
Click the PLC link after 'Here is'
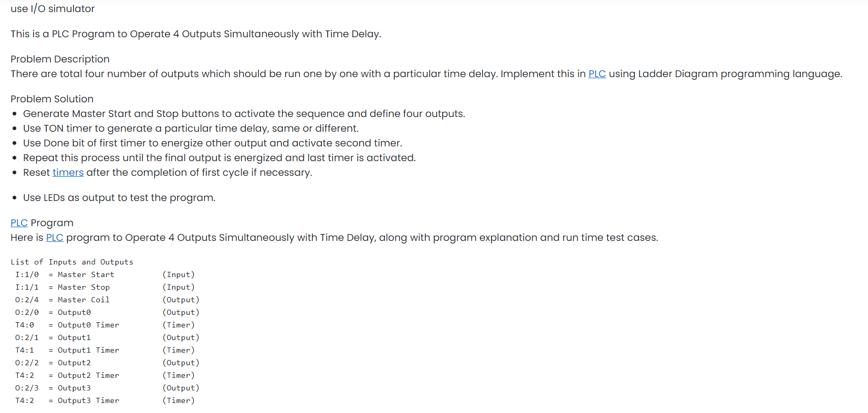(x=55, y=238)
